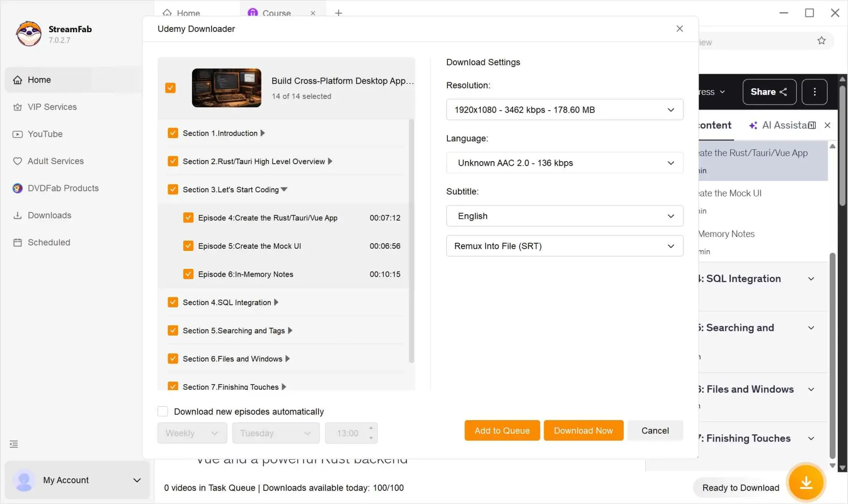Uncheck Episode 4 Create the Rust/Tauri/Vue App

(188, 217)
